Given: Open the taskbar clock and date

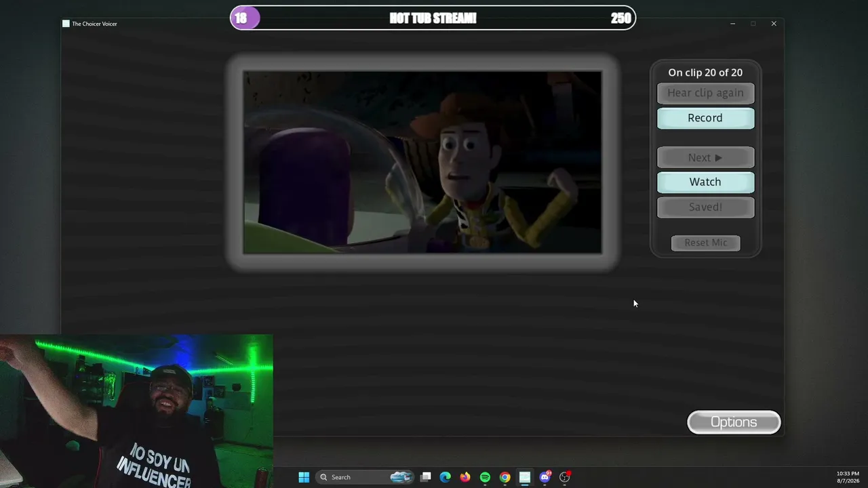Looking at the screenshot, I should [x=848, y=477].
